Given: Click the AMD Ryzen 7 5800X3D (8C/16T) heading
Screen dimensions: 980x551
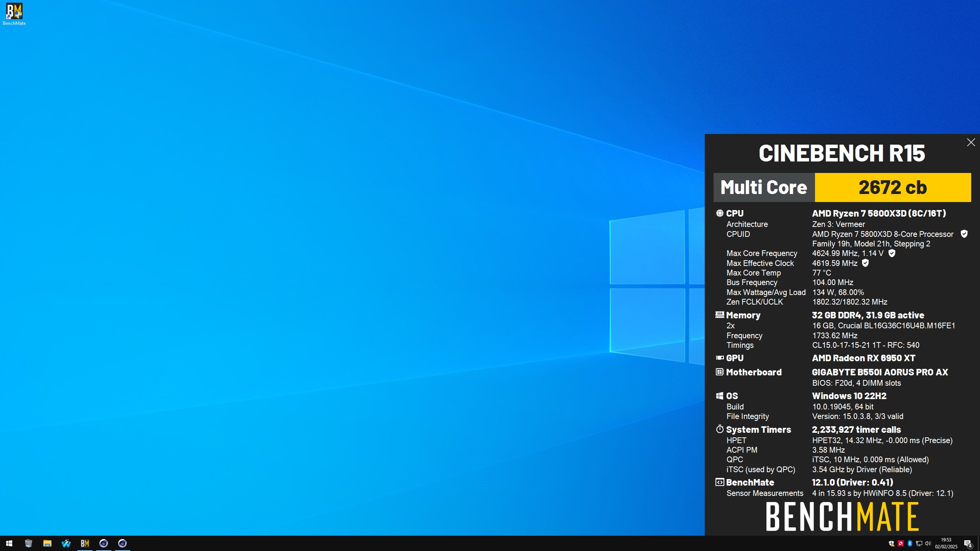Looking at the screenshot, I should click(879, 214).
